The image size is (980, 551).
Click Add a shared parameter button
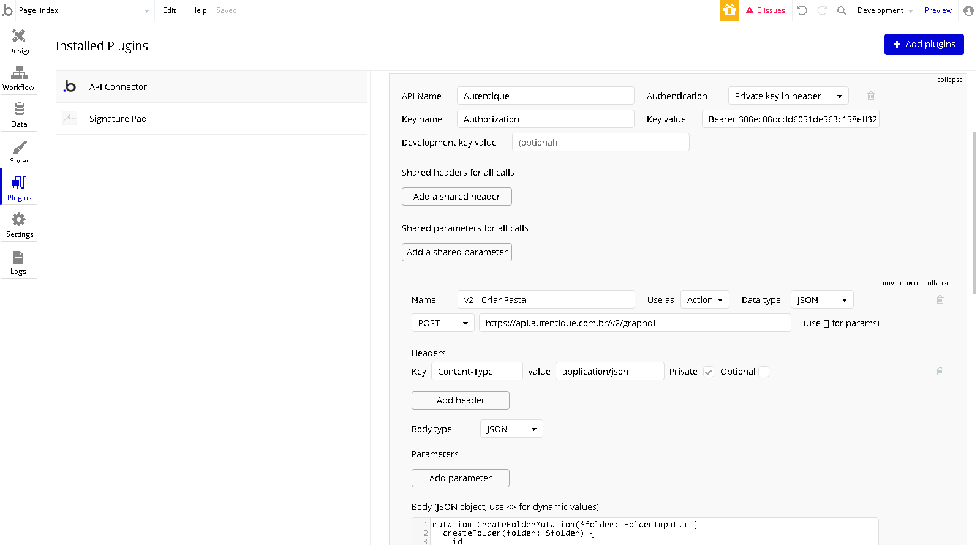[457, 252]
